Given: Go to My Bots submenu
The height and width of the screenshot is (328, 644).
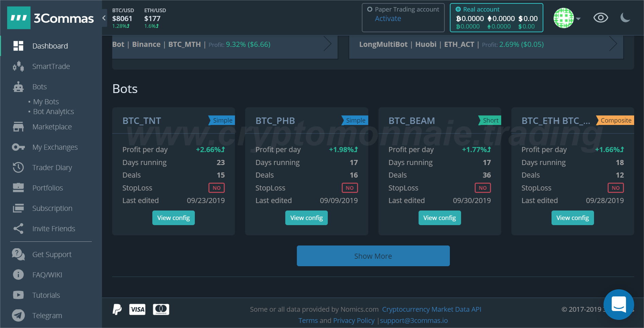Looking at the screenshot, I should click(x=46, y=102).
